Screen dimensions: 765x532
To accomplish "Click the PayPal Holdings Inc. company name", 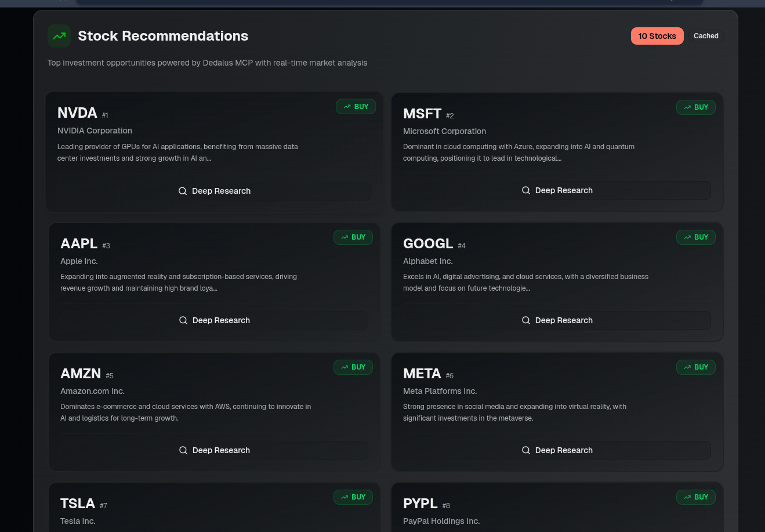I will point(441,521).
